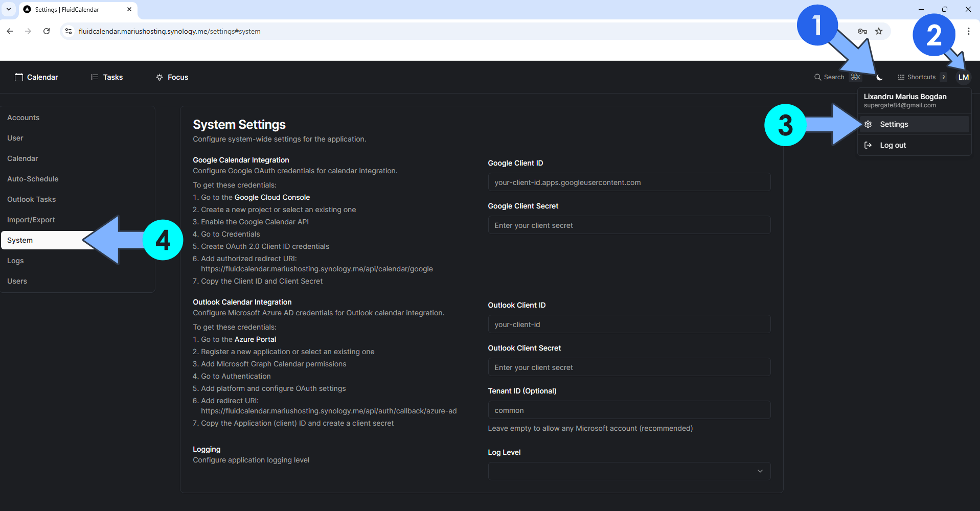Click the Outlook Calendar Integration heading
Image resolution: width=980 pixels, height=511 pixels.
[x=242, y=302]
